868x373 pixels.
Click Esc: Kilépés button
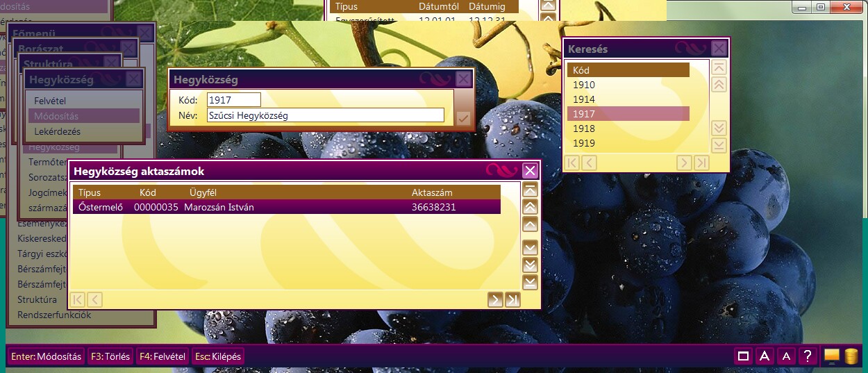(x=218, y=356)
